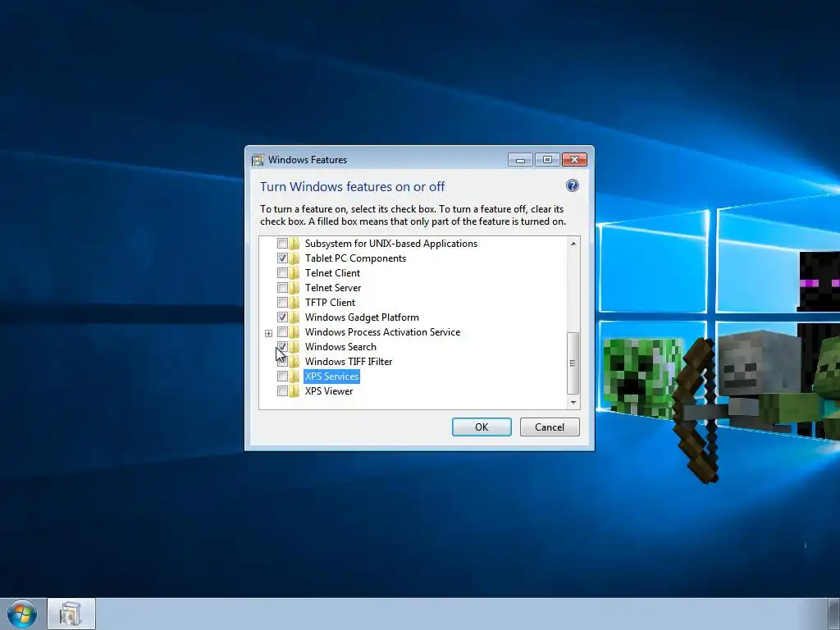Viewport: 840px width, 630px height.
Task: Uncheck Tablet PC Components
Action: (282, 258)
